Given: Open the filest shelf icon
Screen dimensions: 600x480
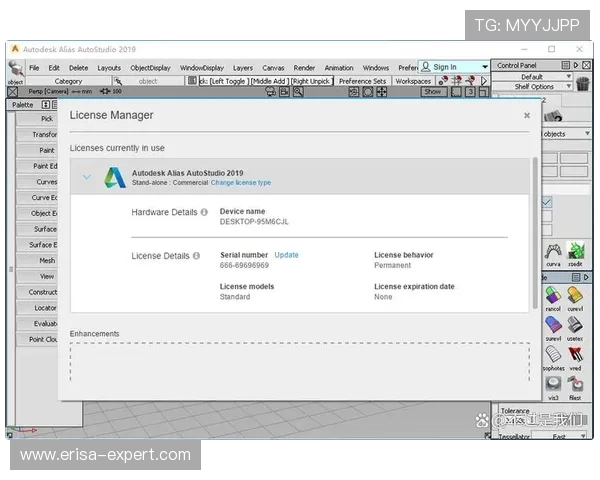Looking at the screenshot, I should (576, 386).
